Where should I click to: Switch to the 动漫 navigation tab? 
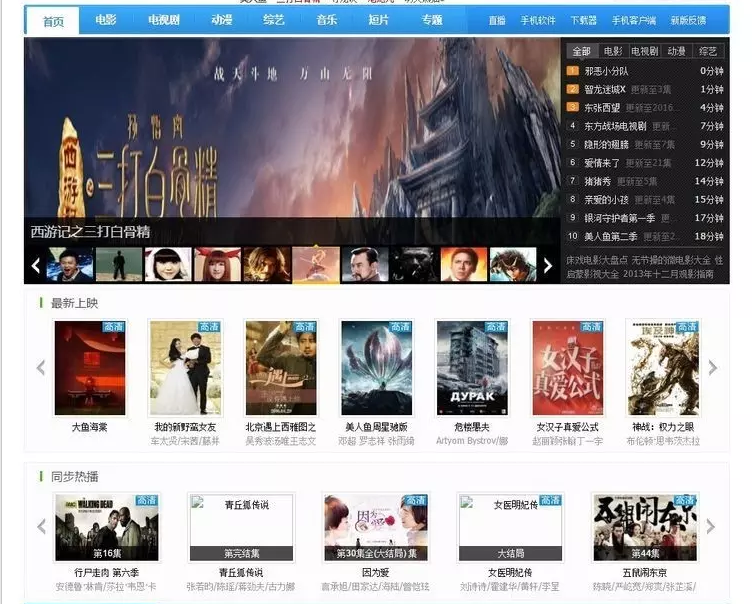point(222,20)
